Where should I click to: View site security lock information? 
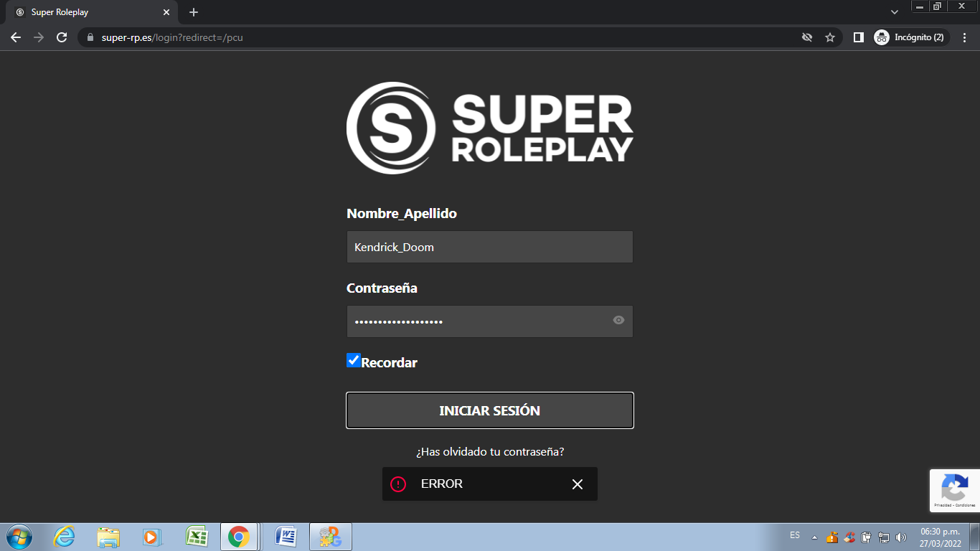tap(90, 37)
